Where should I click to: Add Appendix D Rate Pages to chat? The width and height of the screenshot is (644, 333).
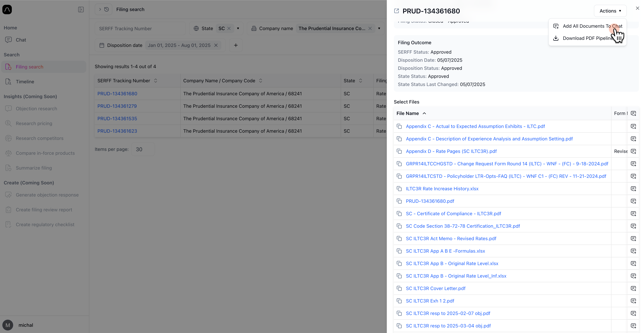click(633, 151)
